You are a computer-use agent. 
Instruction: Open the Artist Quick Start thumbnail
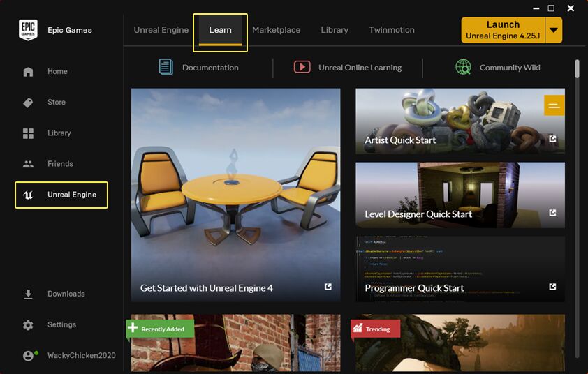(460, 121)
